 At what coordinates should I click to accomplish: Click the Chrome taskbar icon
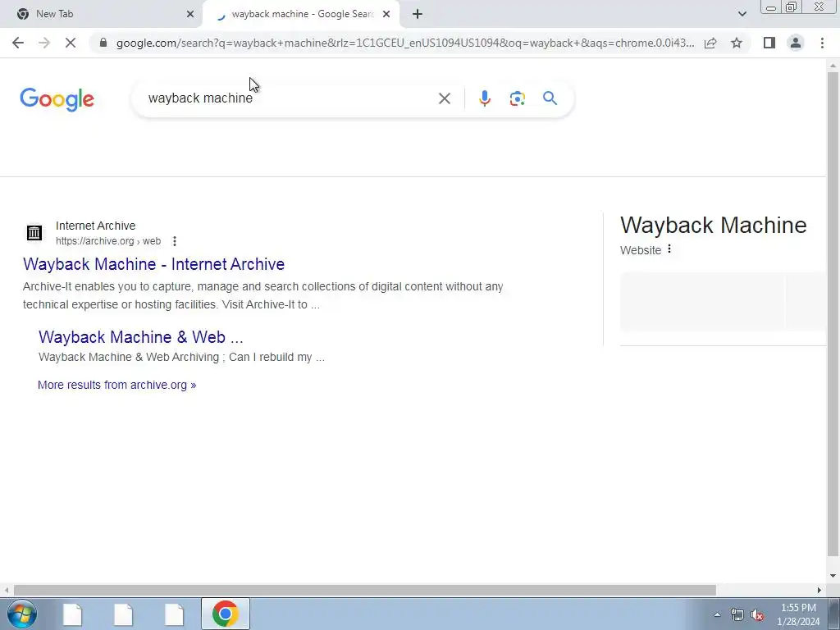point(225,614)
